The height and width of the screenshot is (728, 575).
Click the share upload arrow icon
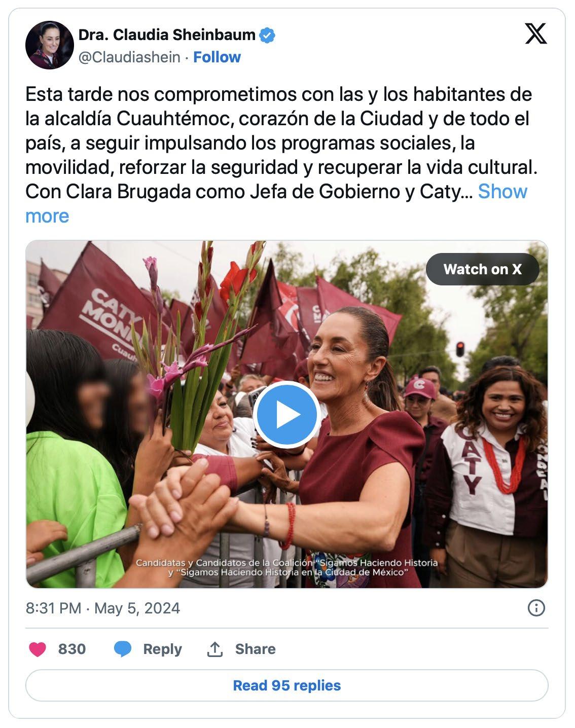[215, 649]
